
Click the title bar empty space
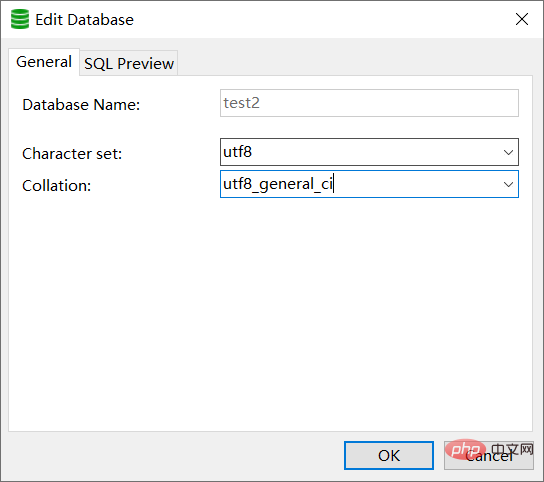(323, 19)
